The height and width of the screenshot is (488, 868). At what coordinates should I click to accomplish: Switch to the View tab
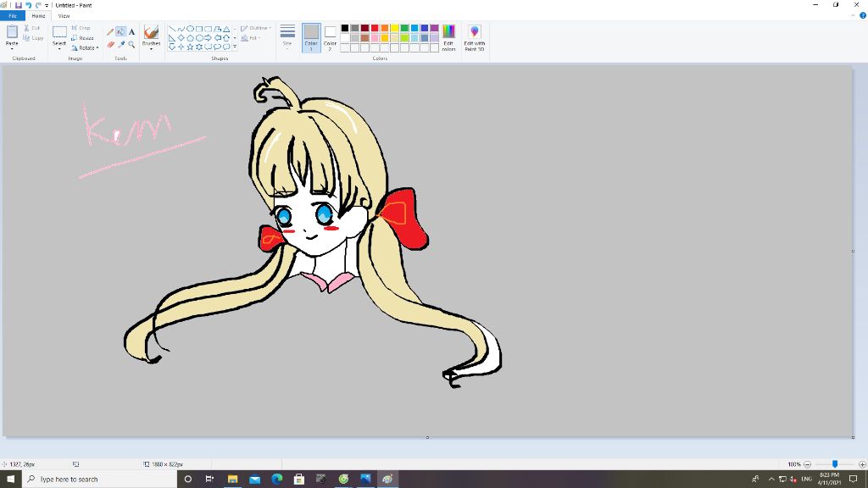point(64,15)
